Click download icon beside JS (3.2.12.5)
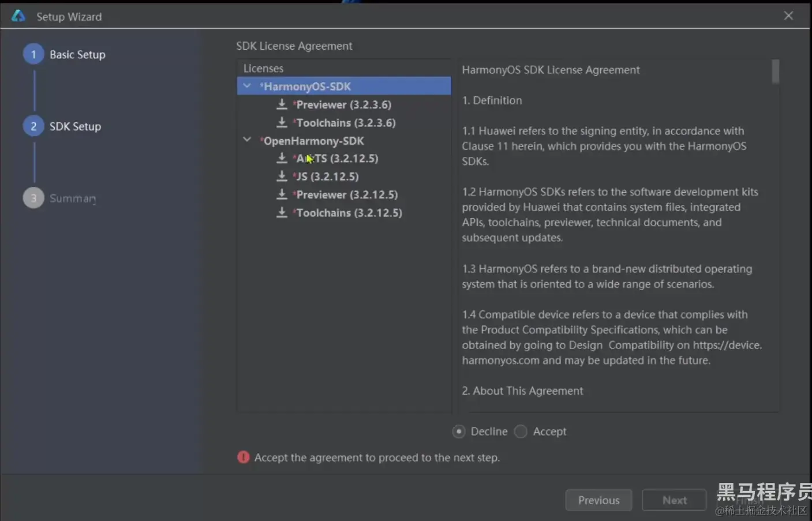Viewport: 812px width, 521px height. coord(282,176)
